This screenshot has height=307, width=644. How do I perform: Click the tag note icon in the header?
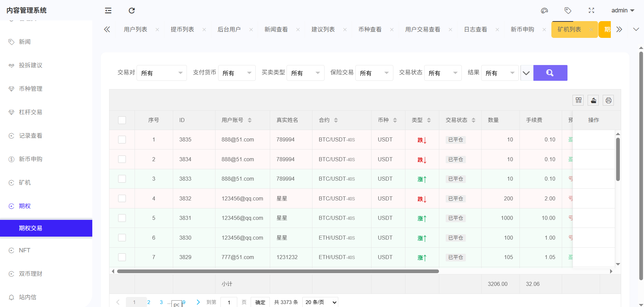pyautogui.click(x=568, y=10)
